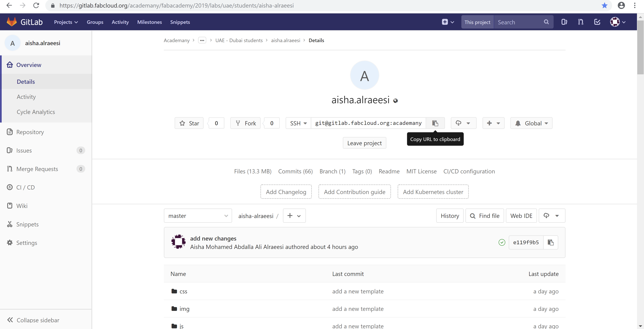The image size is (644, 329).
Task: Star this project
Action: tap(189, 123)
